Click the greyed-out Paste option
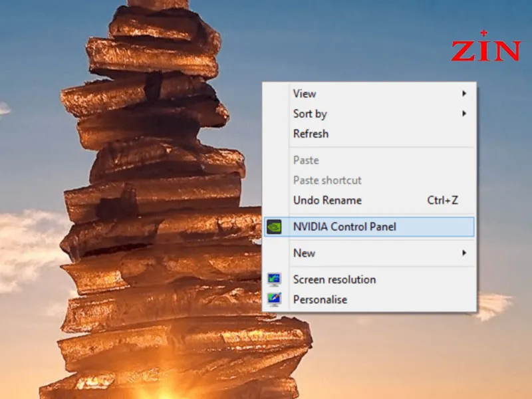 [306, 160]
